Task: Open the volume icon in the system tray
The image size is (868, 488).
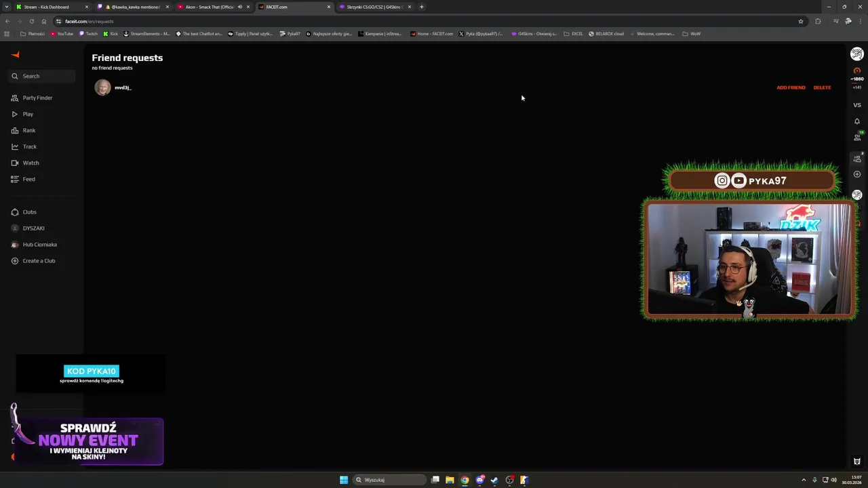Action: [x=834, y=480]
